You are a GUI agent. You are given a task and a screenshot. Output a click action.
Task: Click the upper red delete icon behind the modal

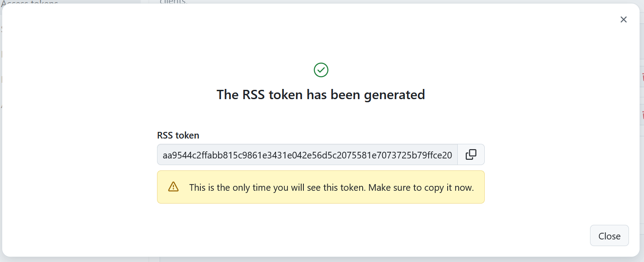tap(642, 76)
